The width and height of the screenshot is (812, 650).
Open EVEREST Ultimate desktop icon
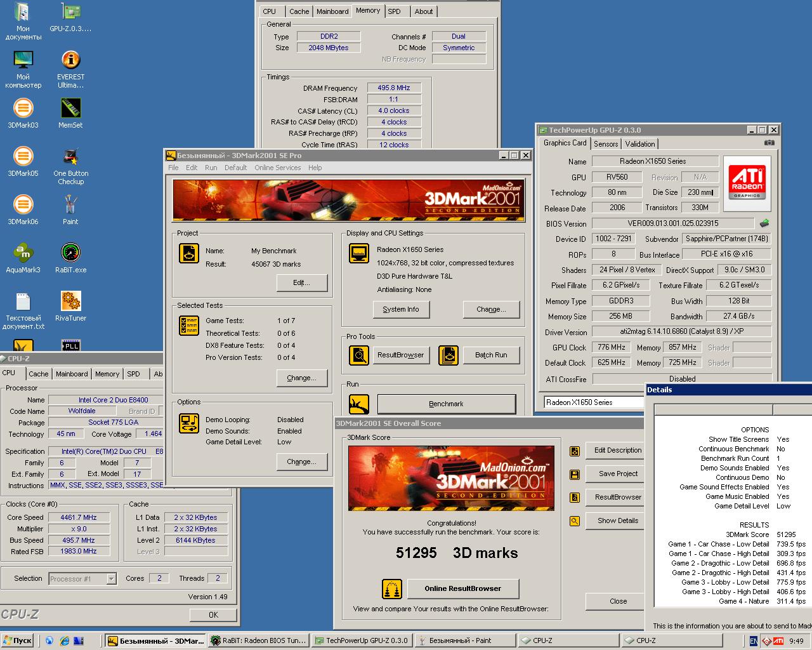pos(70,69)
